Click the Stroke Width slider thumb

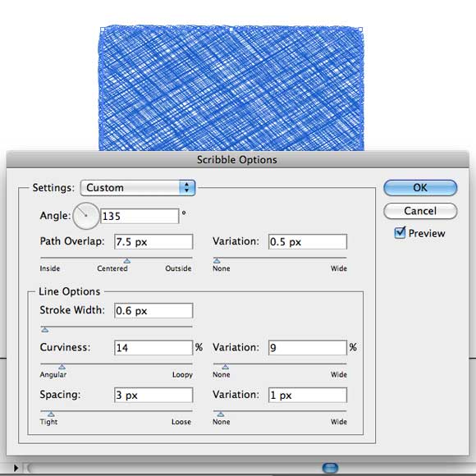45,330
